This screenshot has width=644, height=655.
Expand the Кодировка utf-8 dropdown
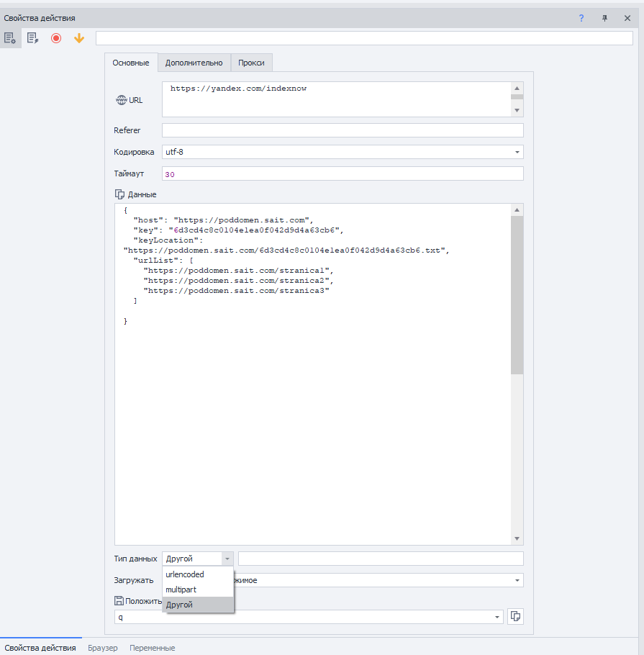pos(517,152)
